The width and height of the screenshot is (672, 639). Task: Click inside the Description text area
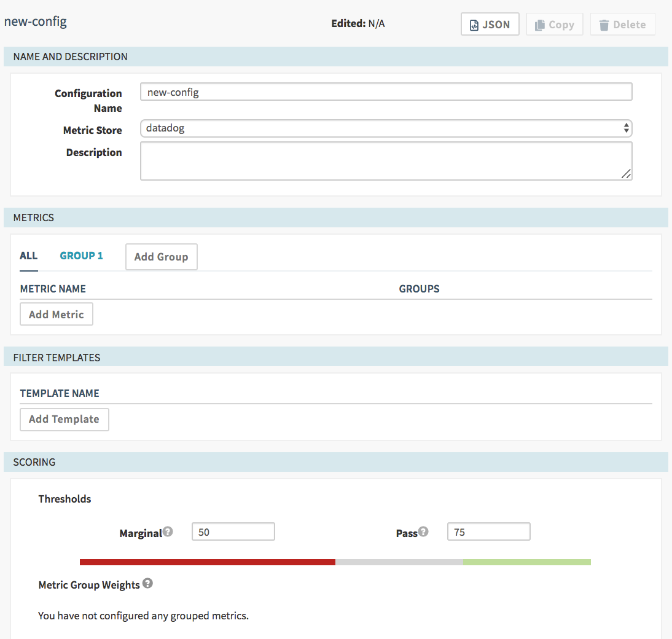tap(386, 161)
